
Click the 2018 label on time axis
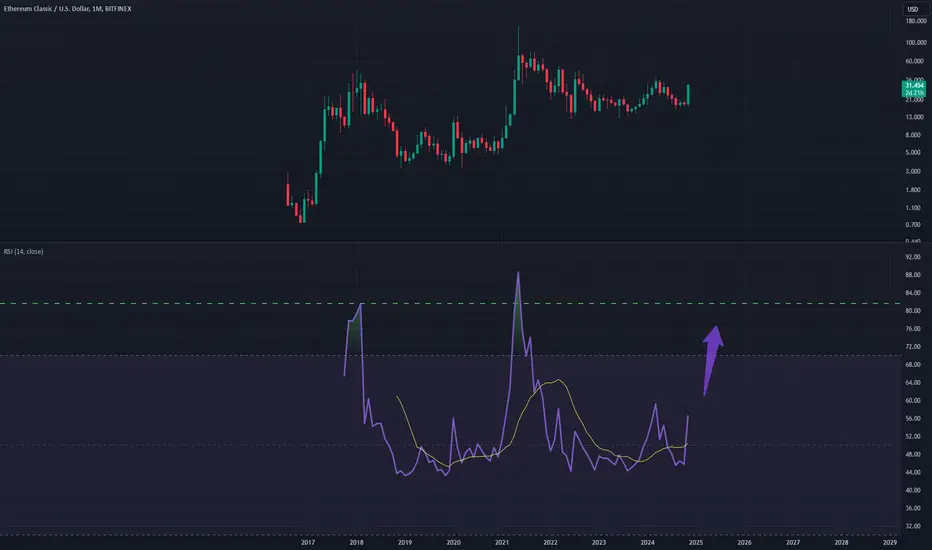click(x=357, y=542)
